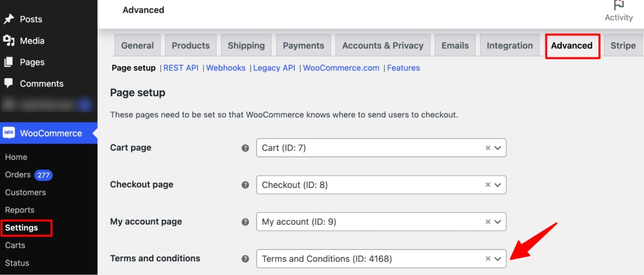Image resolution: width=644 pixels, height=275 pixels.
Task: Open the Webhooks settings link
Action: [226, 68]
